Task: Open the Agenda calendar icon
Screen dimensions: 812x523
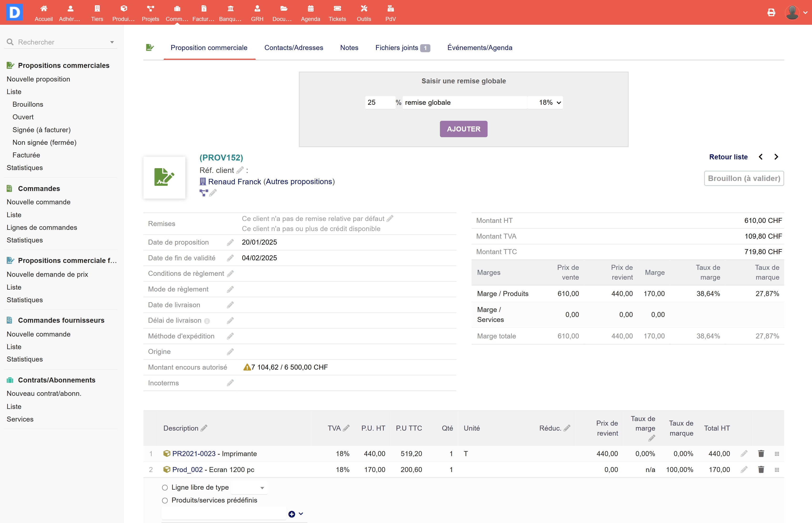Action: coord(310,9)
